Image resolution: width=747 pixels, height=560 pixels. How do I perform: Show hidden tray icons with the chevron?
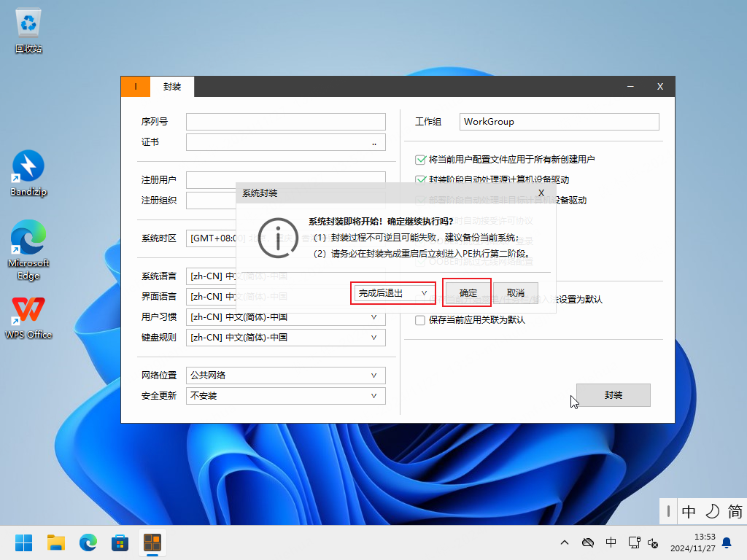tap(565, 542)
